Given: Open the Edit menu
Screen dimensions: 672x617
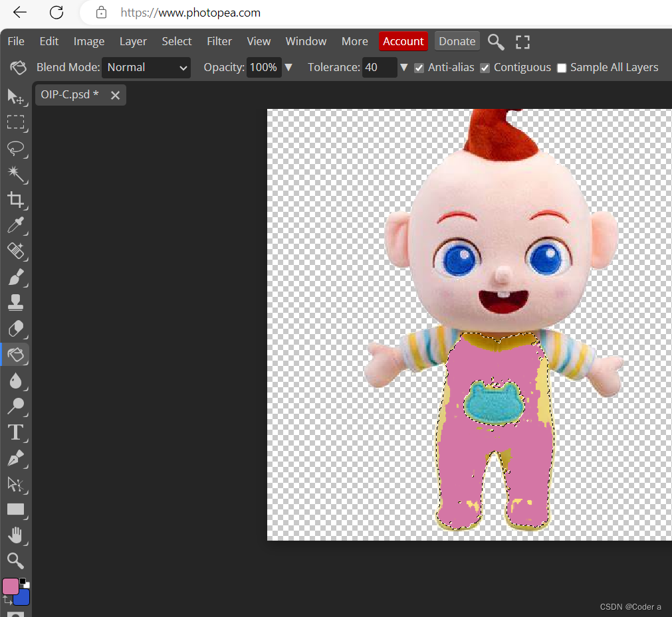Looking at the screenshot, I should [x=49, y=41].
